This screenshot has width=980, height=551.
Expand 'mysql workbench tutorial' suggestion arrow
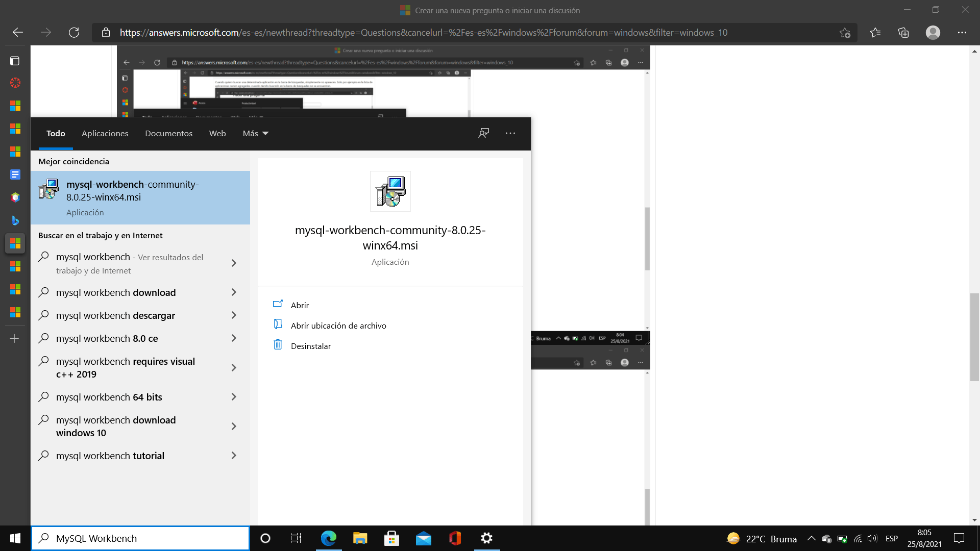(234, 456)
